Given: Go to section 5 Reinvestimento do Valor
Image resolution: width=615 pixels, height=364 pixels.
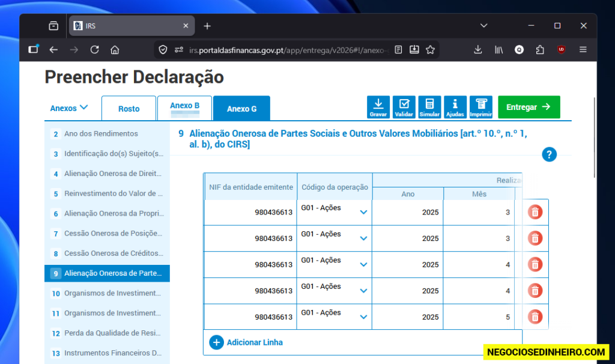Looking at the screenshot, I should [x=107, y=194].
